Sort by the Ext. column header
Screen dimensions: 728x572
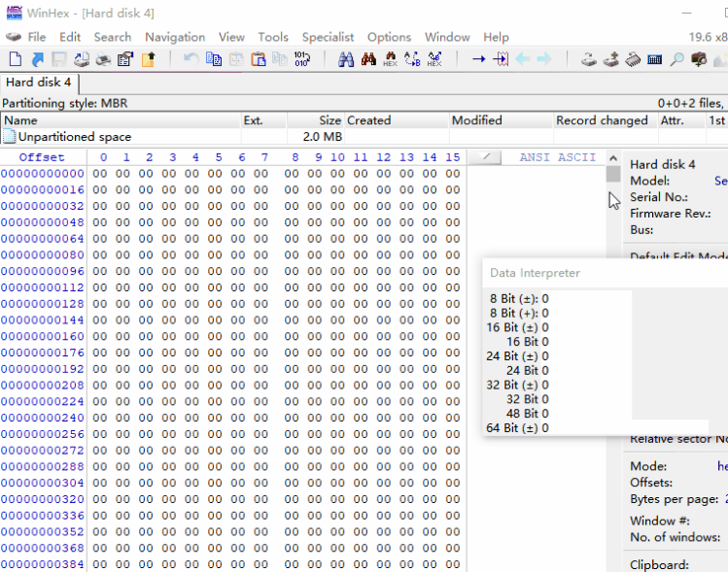[x=263, y=120]
